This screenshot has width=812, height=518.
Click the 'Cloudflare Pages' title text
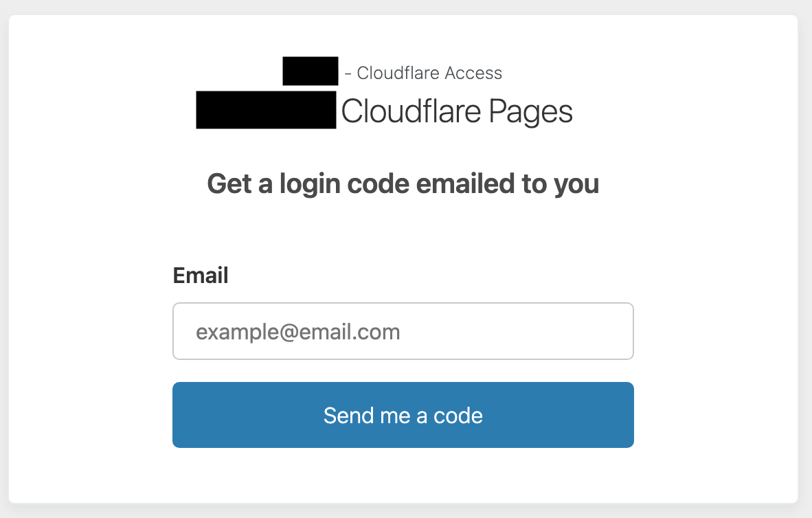tap(457, 112)
